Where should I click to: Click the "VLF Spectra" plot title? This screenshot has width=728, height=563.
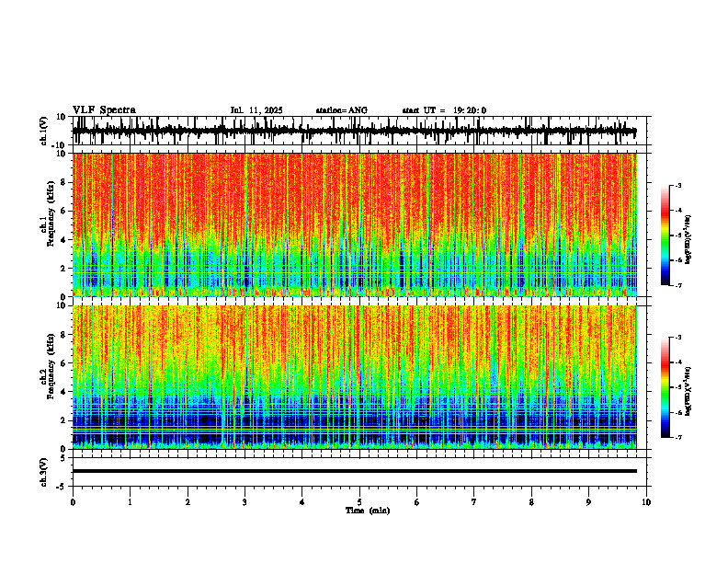(104, 110)
